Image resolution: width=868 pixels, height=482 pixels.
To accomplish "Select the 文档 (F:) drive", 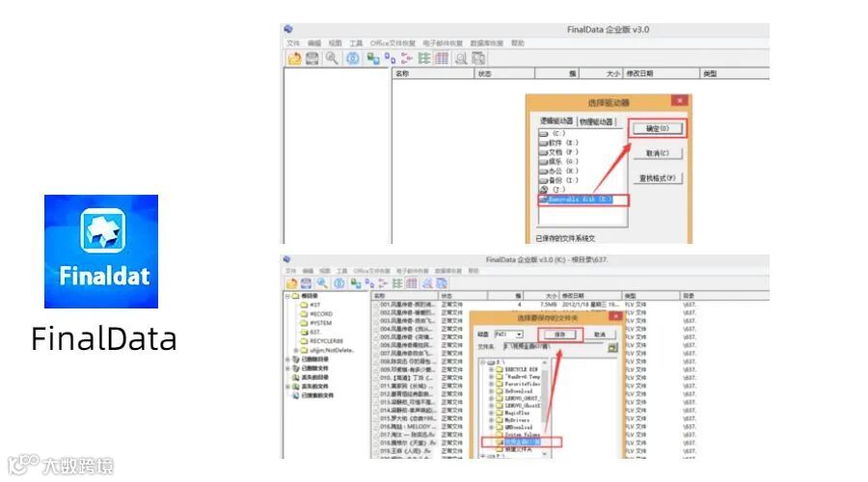I will pyautogui.click(x=558, y=152).
